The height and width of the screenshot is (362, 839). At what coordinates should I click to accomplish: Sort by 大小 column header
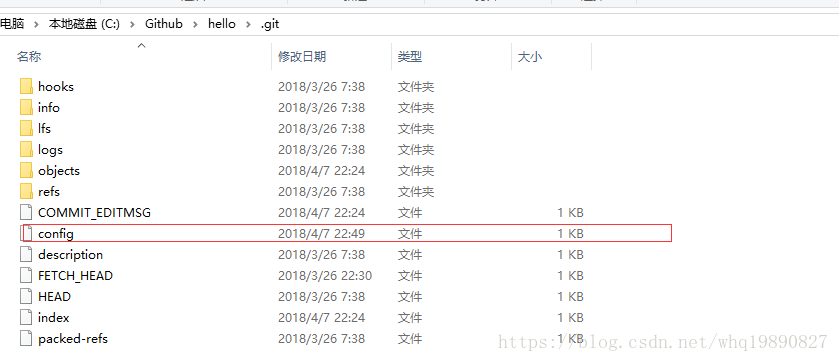coord(530,56)
